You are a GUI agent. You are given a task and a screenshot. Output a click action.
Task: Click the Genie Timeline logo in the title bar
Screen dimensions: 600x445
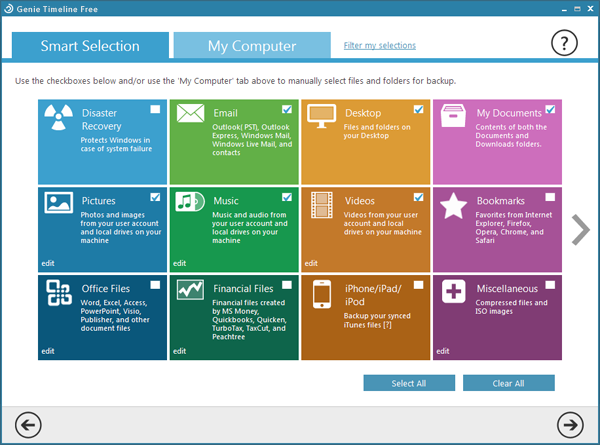pos(8,8)
